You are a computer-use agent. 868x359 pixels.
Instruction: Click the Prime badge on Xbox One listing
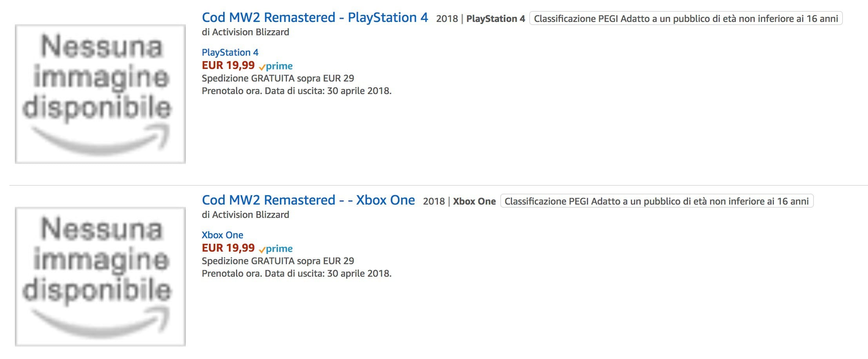[276, 248]
